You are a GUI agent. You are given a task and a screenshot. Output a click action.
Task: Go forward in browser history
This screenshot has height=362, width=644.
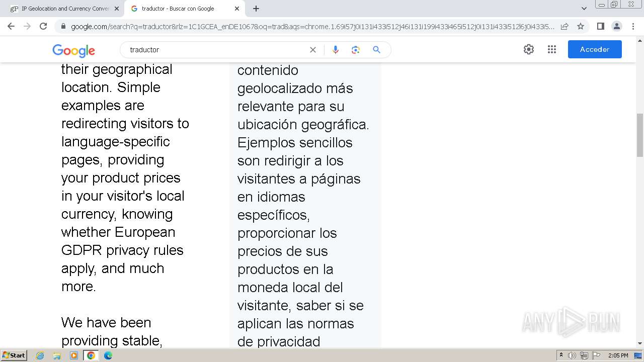tap(27, 26)
